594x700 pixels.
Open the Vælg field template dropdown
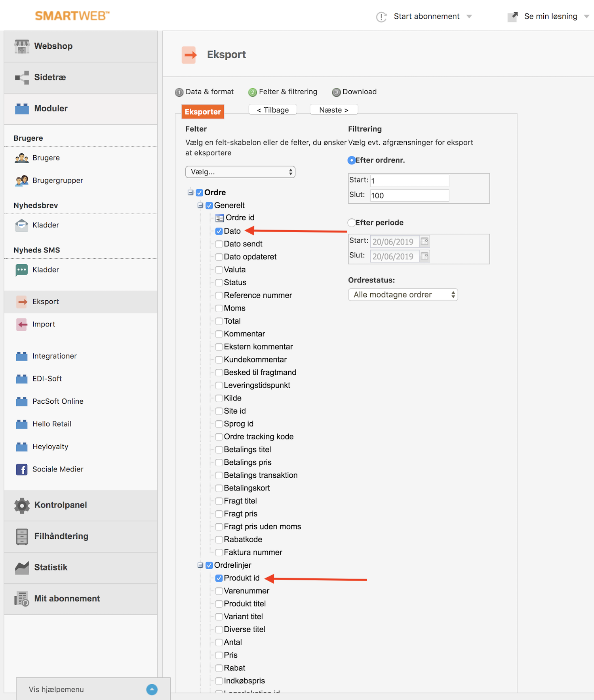240,172
